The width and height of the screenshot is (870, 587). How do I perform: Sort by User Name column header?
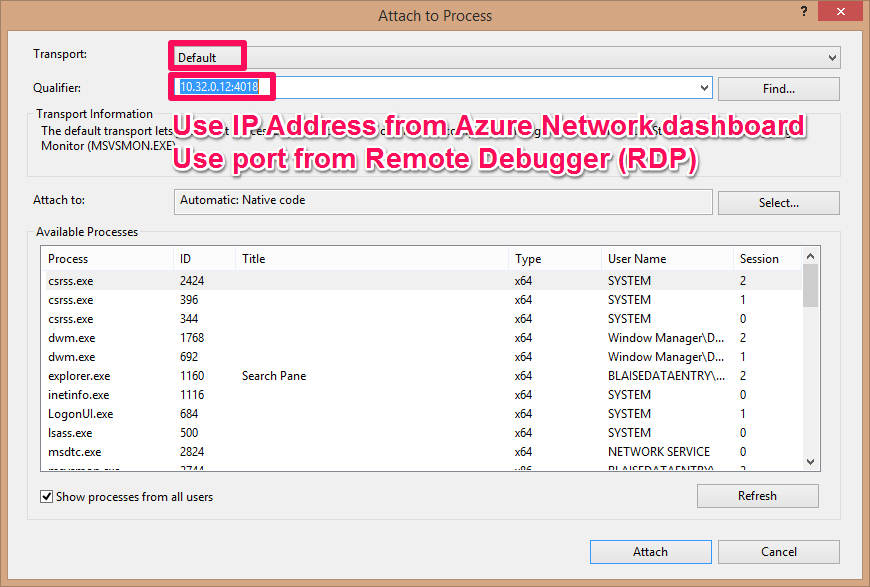(666, 259)
